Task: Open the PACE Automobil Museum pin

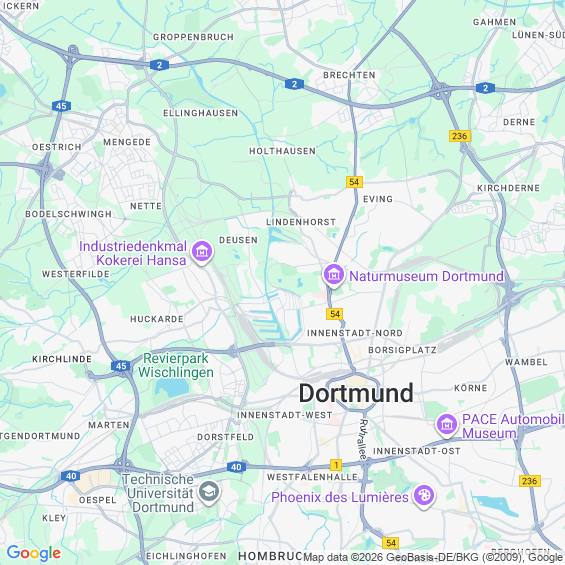Action: tap(447, 425)
